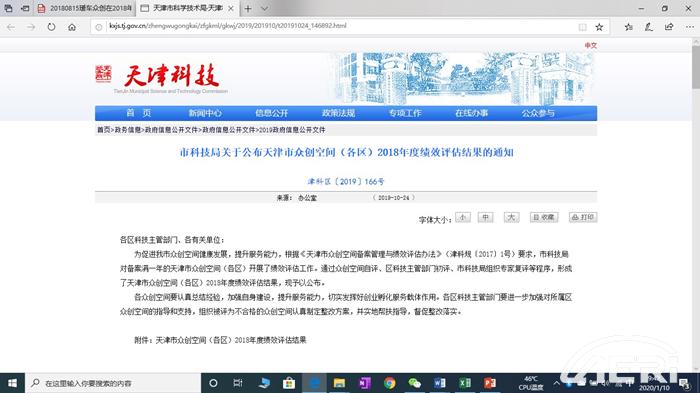Open the site information icon in address bar
The width and height of the screenshot is (700, 393).
tap(99, 27)
